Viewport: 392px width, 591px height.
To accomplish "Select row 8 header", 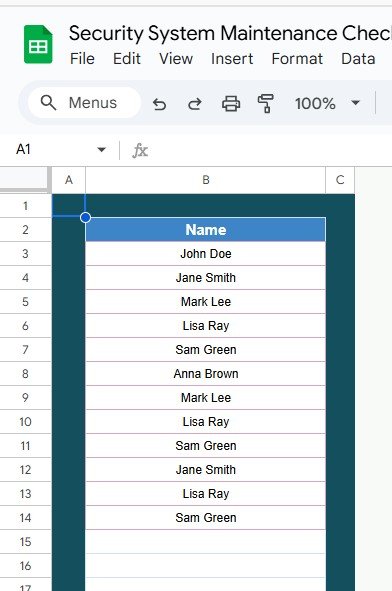I will tap(25, 374).
